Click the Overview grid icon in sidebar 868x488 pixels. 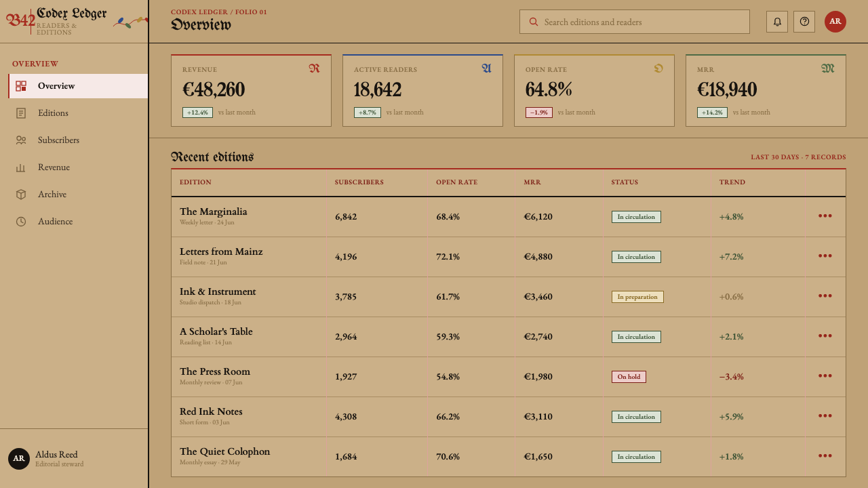21,86
